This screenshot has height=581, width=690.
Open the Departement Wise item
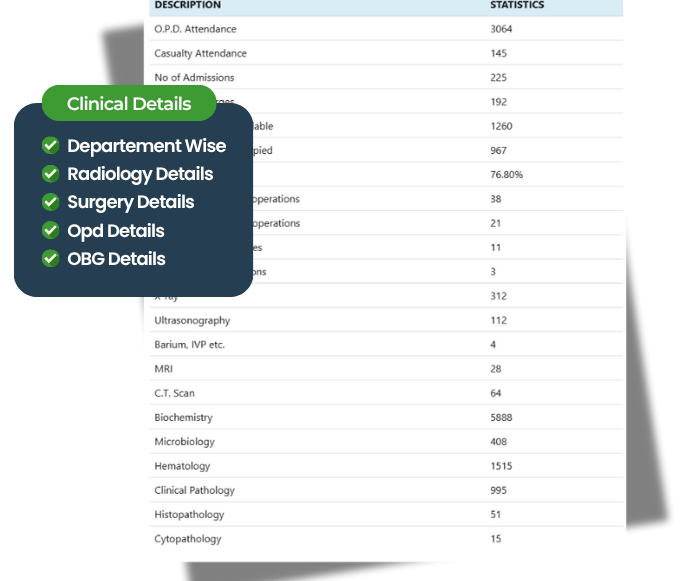[147, 146]
